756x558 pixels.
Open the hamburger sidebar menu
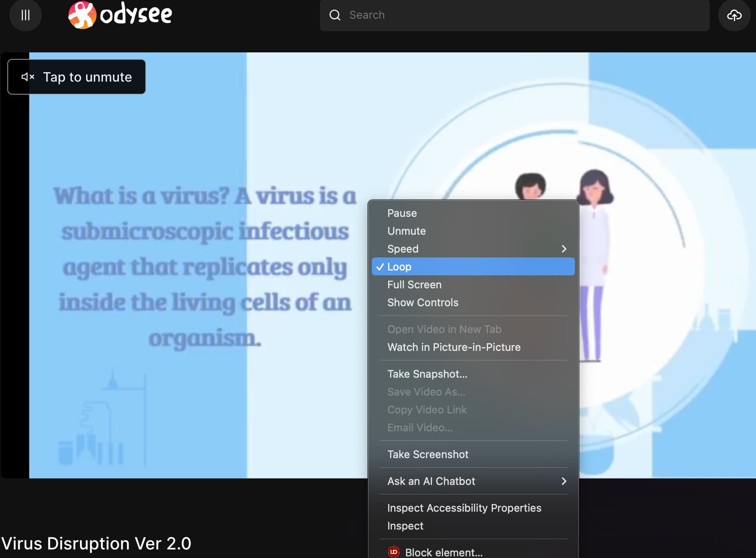(26, 15)
